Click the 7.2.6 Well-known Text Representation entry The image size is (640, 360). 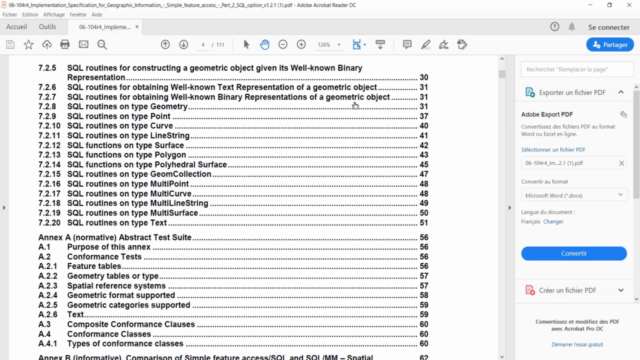click(233, 87)
